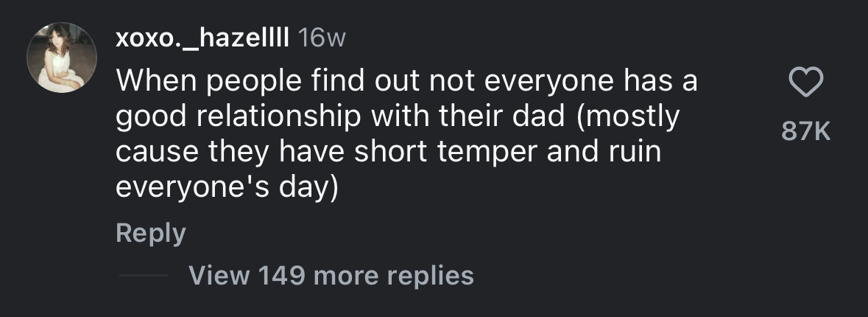Tap the heart outline above 87K

coord(805,83)
